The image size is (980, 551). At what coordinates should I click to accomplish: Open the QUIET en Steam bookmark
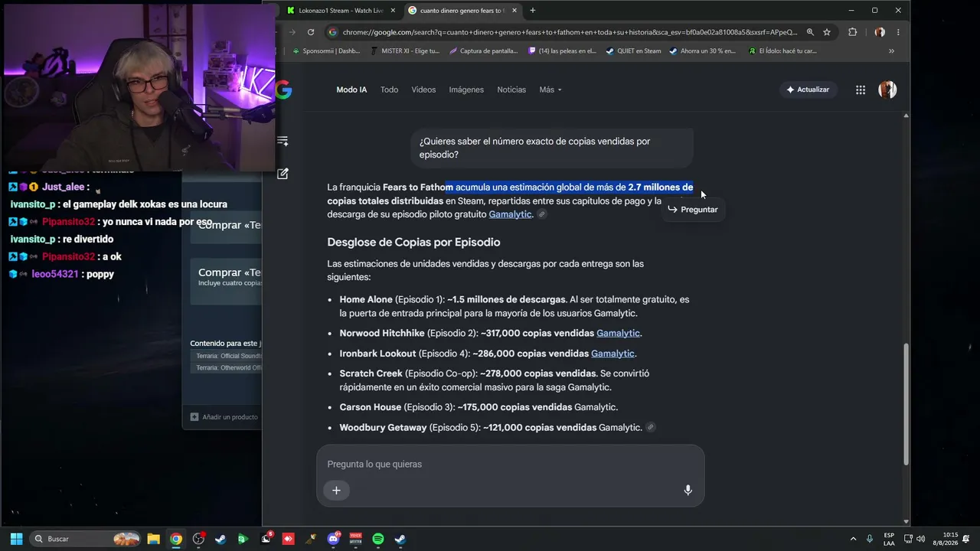point(633,51)
